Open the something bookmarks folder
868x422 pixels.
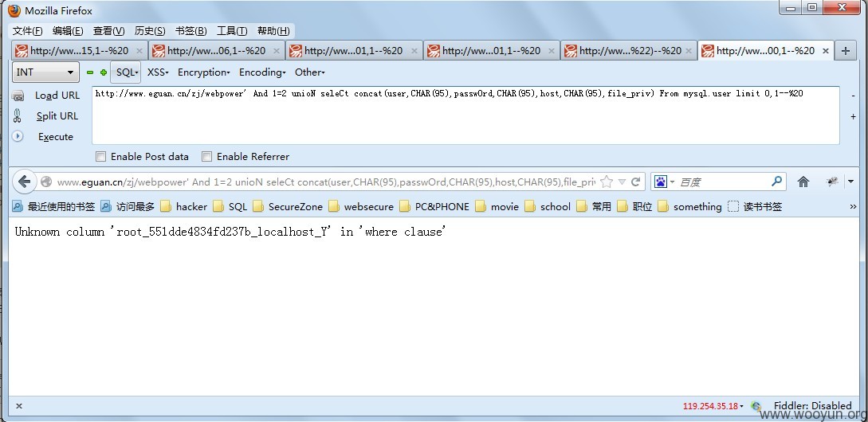(x=689, y=207)
